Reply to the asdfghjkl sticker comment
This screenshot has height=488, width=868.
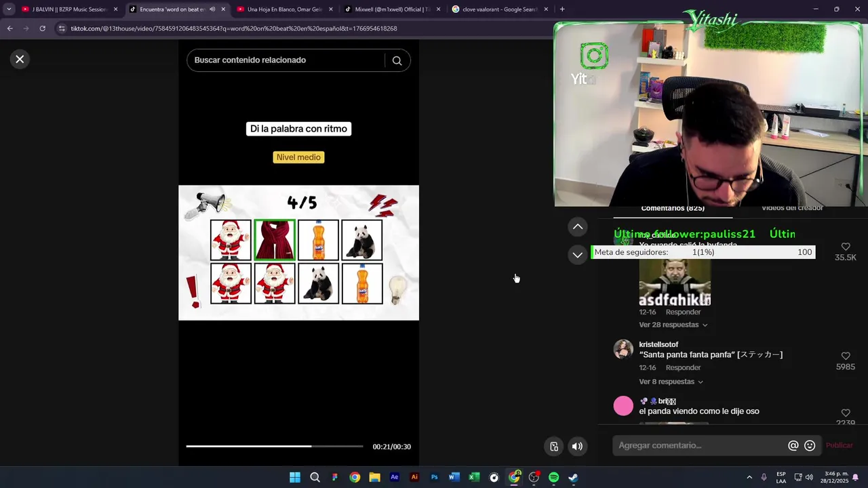[x=683, y=312]
